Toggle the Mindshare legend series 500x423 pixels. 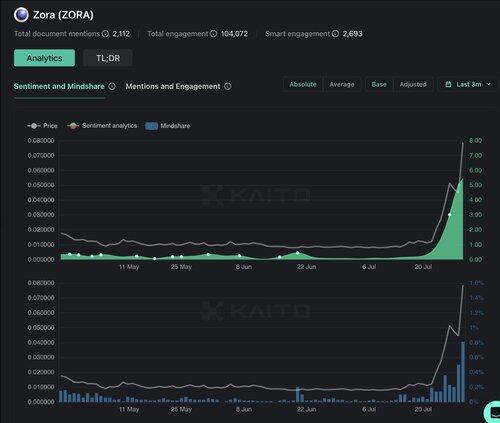pyautogui.click(x=168, y=126)
